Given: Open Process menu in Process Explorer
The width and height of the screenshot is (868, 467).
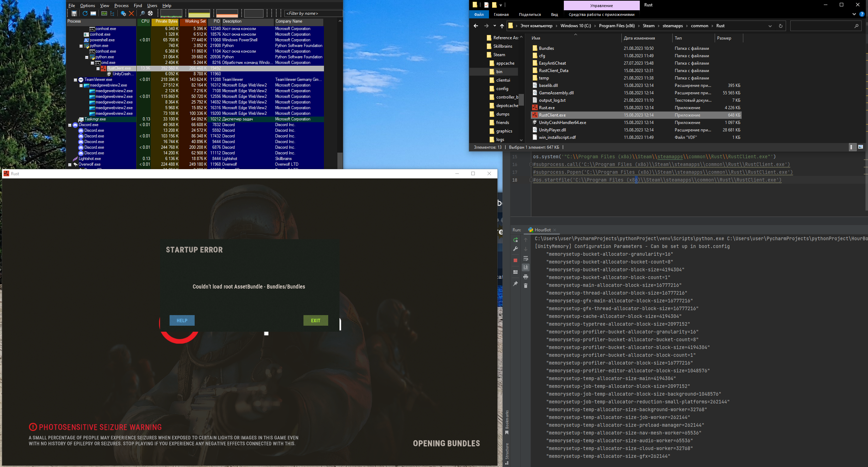Looking at the screenshot, I should 122,6.
